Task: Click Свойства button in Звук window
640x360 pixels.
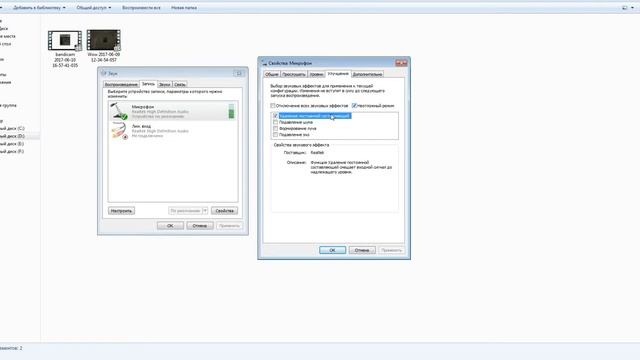Action: [x=224, y=211]
